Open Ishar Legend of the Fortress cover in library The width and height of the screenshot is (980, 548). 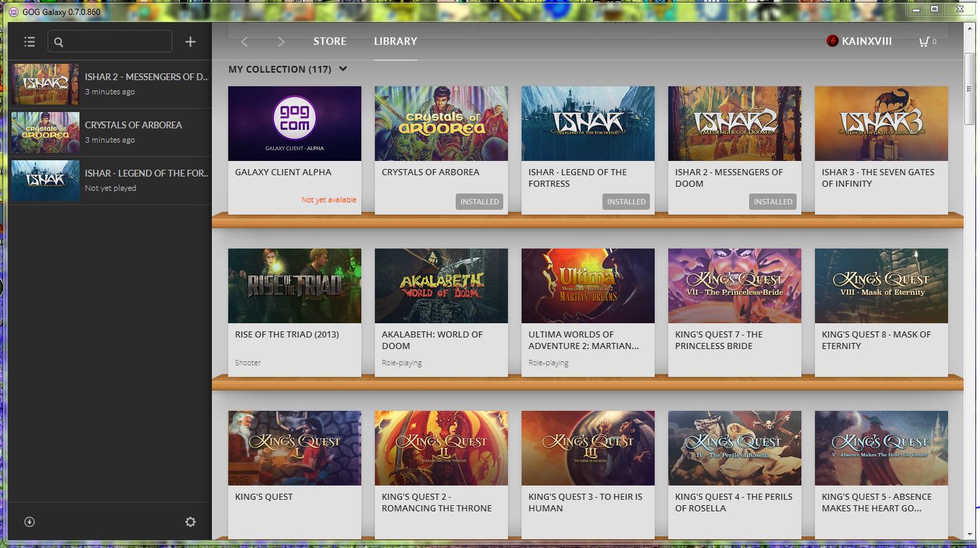click(588, 124)
